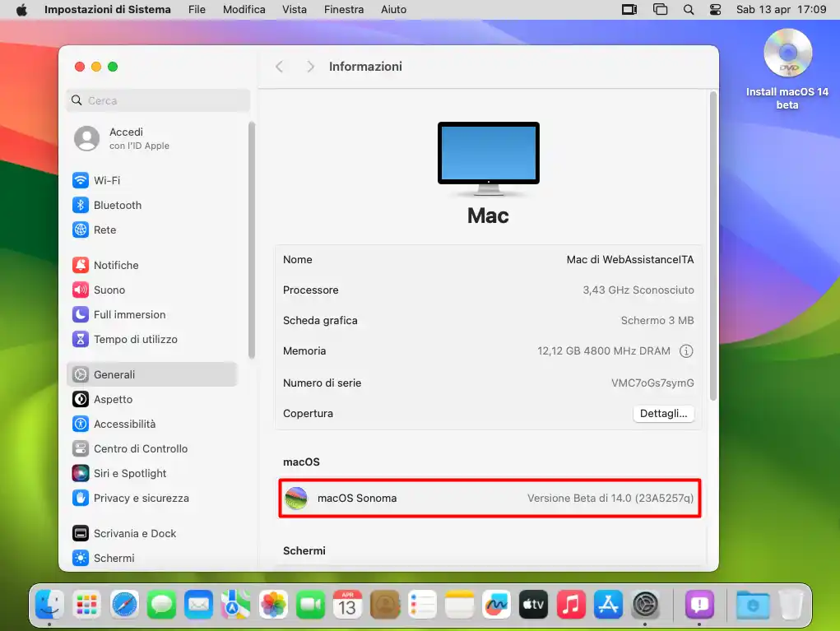
Task: Open Launchpad from the Dock
Action: coord(86,605)
